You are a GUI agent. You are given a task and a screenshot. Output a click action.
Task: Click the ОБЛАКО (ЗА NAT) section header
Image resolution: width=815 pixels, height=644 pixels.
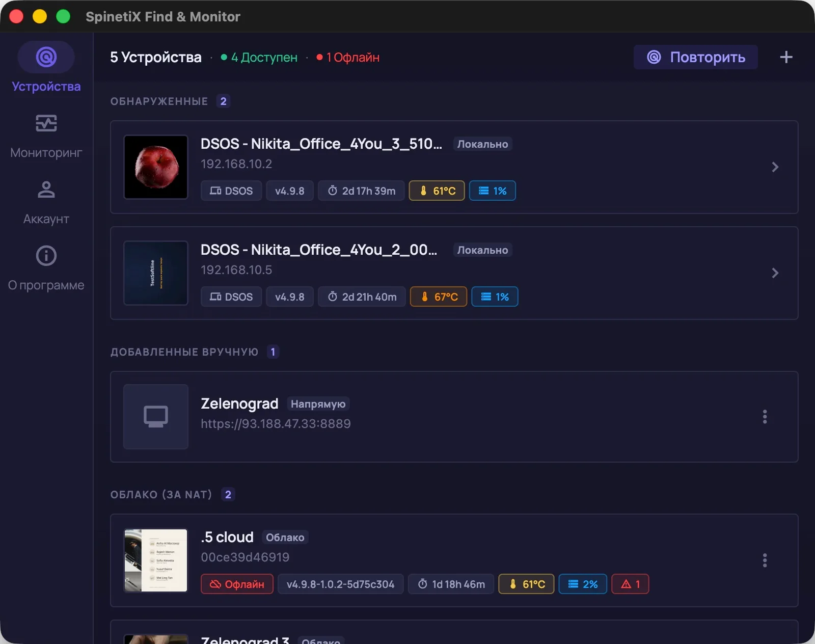161,495
